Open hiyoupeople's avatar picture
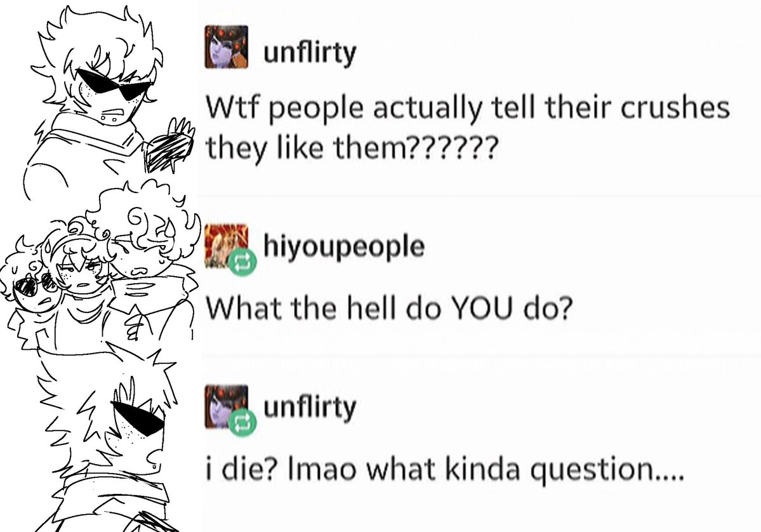Image resolution: width=761 pixels, height=532 pixels. [226, 246]
